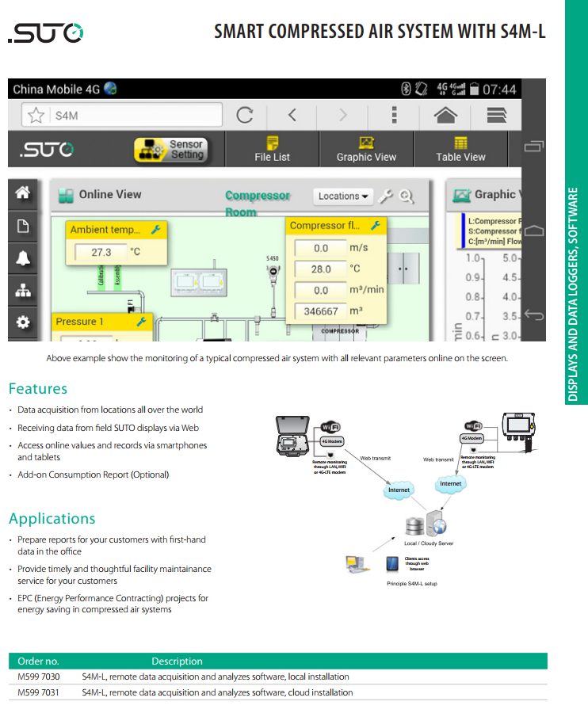Switch to the Graphic View tab
Screen dimensions: 588x709
tap(366, 150)
